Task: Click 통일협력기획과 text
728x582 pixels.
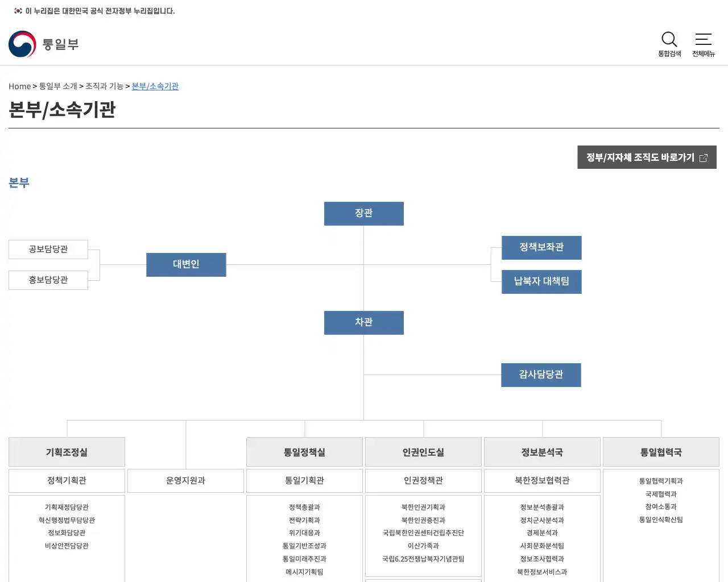Action: (661, 481)
